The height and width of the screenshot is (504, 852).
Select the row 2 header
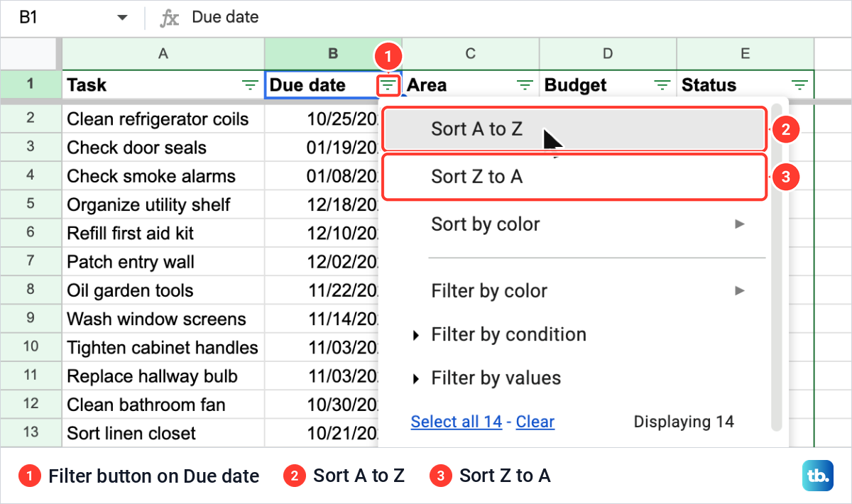pos(31,118)
